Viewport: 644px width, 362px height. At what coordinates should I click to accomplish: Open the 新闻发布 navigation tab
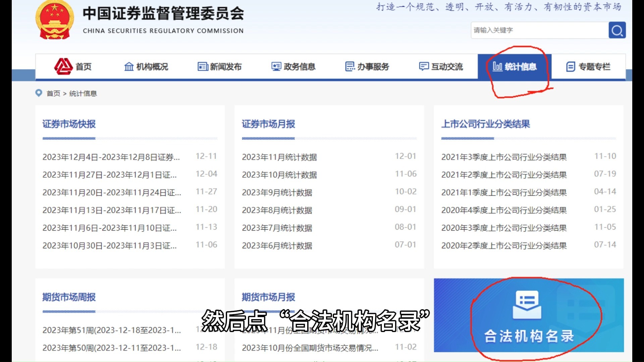pos(220,67)
